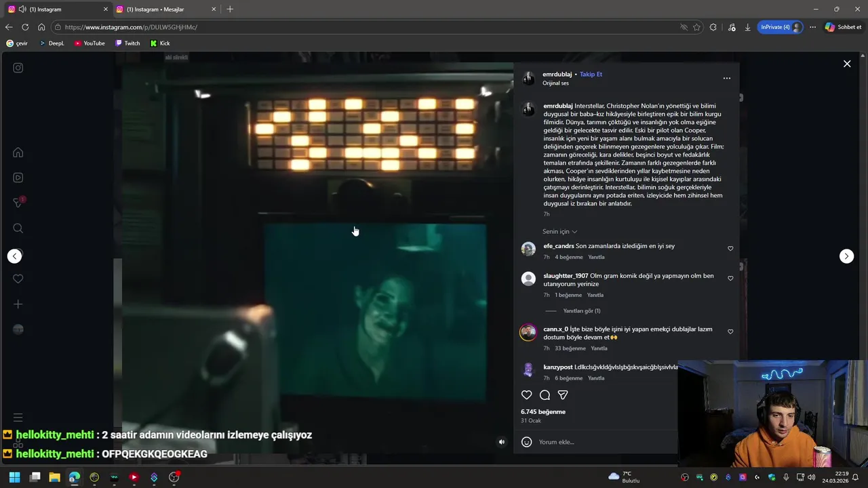Open the browser Downloads panel
Image resolution: width=868 pixels, height=488 pixels.
coord(747,27)
